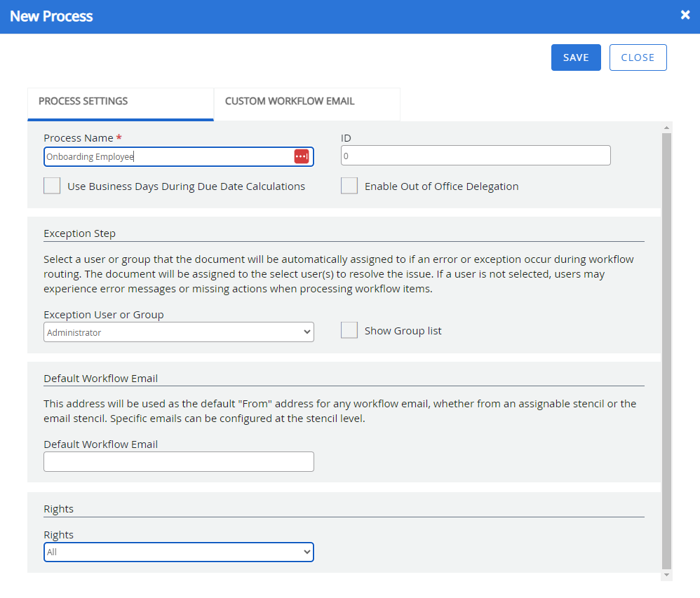
Task: Toggle Enable Out of Office Delegation checkbox
Action: pos(349,186)
